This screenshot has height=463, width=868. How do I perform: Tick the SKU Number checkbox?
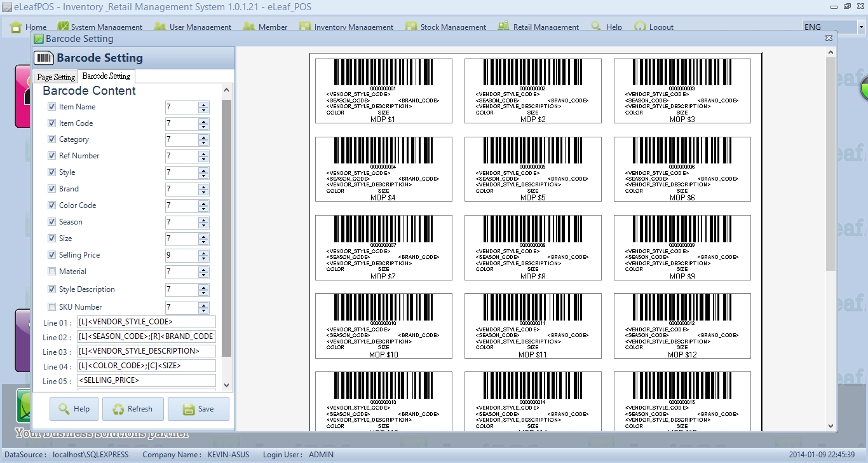click(x=52, y=307)
